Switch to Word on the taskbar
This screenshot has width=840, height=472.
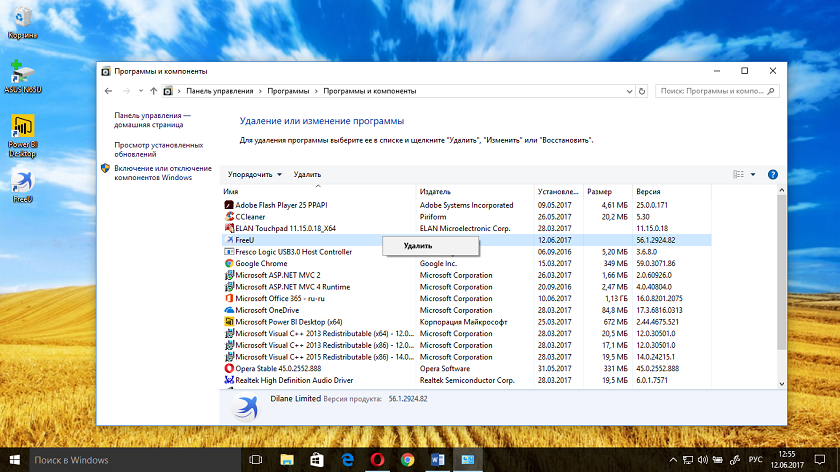[x=438, y=460]
